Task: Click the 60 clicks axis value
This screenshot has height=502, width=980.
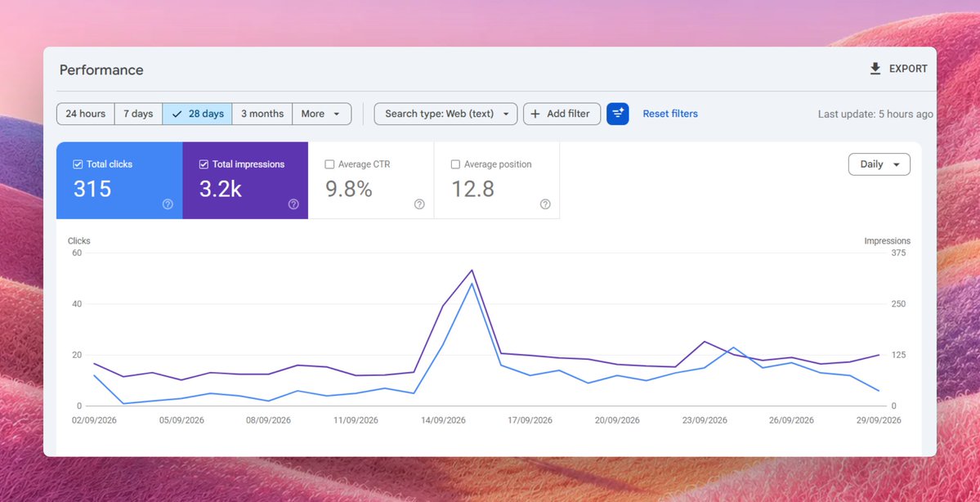Action: (77, 253)
